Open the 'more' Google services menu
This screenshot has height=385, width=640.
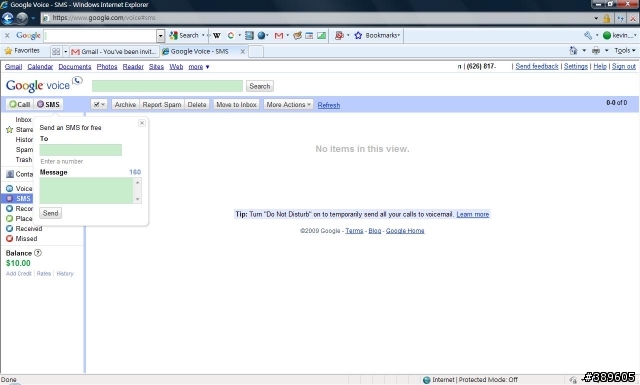(x=199, y=67)
